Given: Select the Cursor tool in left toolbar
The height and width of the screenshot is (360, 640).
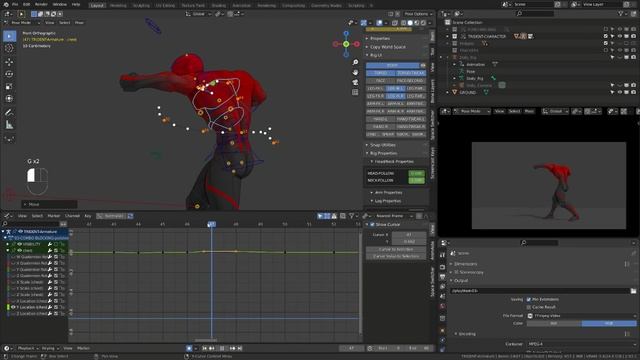Looking at the screenshot, I should tap(9, 48).
